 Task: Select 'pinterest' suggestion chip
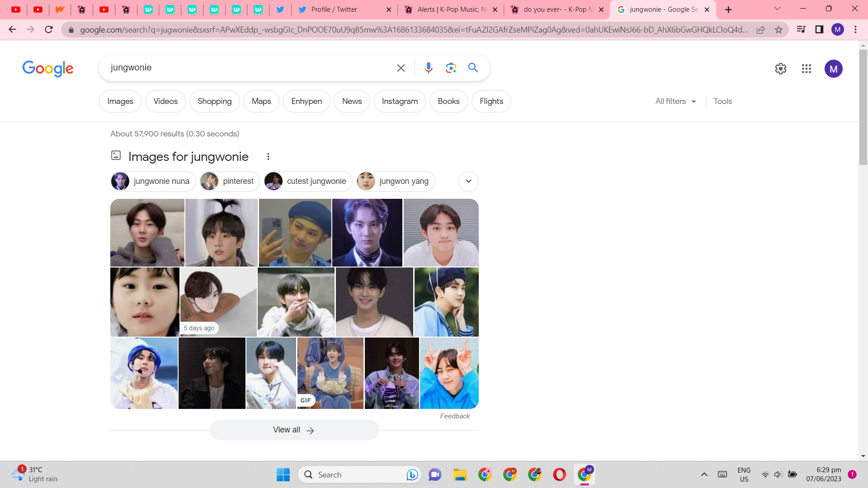click(230, 181)
